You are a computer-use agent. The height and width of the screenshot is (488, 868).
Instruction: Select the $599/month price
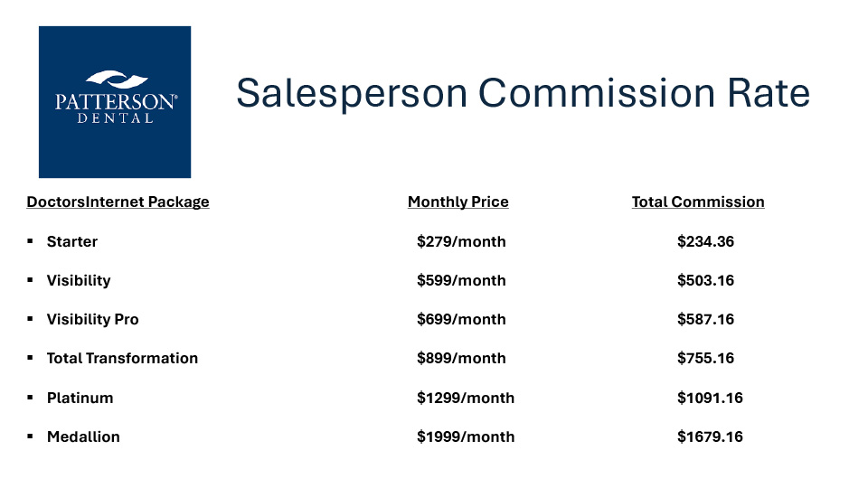click(x=461, y=280)
